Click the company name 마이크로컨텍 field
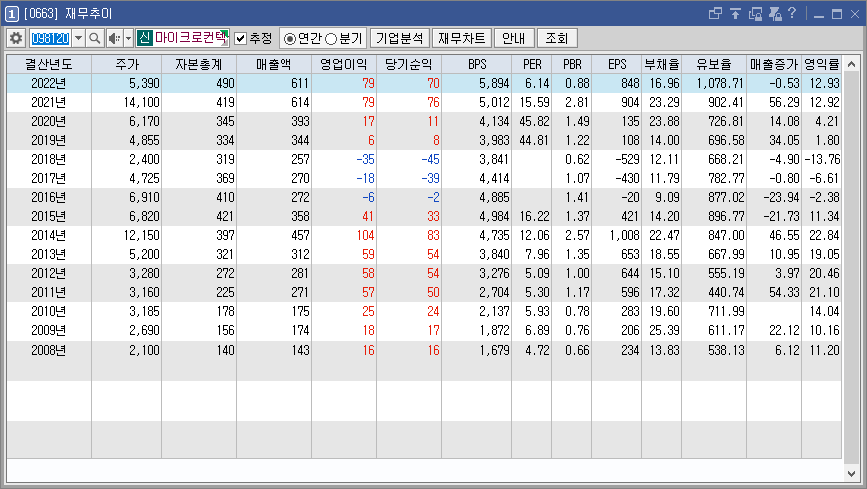Viewport: 867px width, 489px height. click(x=191, y=38)
